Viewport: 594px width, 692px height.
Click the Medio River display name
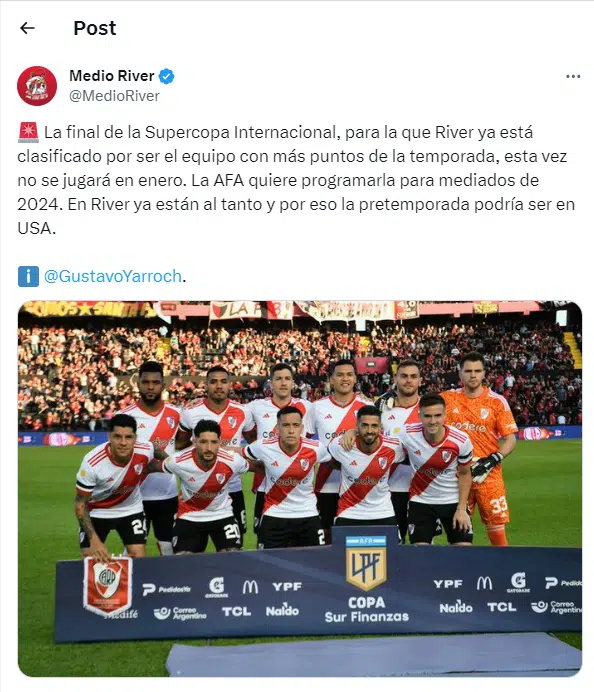[x=112, y=76]
